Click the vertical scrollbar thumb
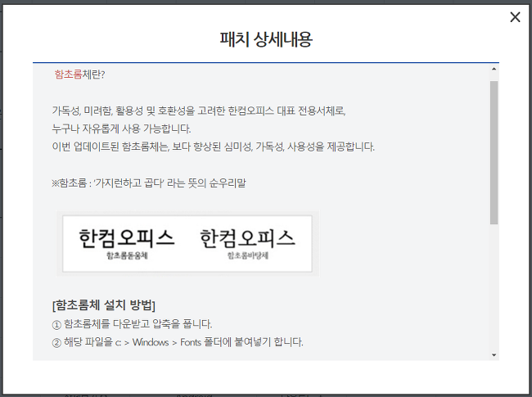This screenshot has width=532, height=397. (494, 152)
